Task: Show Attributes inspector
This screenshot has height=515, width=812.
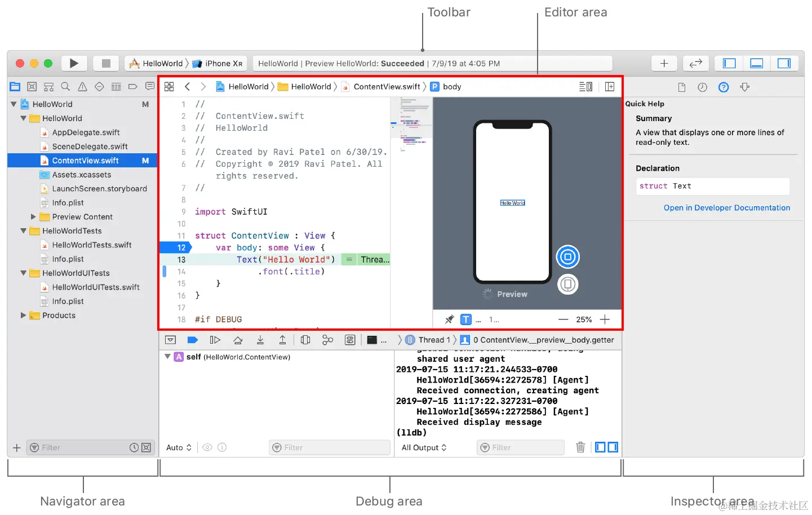Action: click(x=745, y=87)
